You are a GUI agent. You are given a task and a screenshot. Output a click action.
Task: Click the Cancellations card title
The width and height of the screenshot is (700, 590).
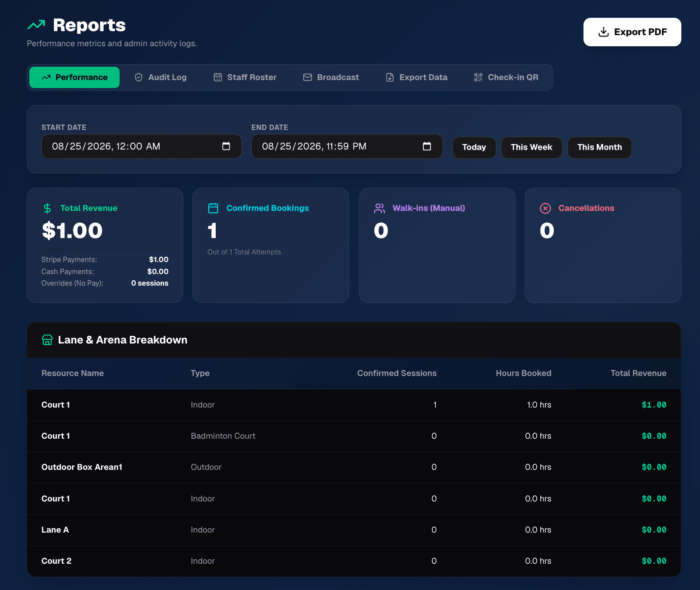pyautogui.click(x=586, y=208)
